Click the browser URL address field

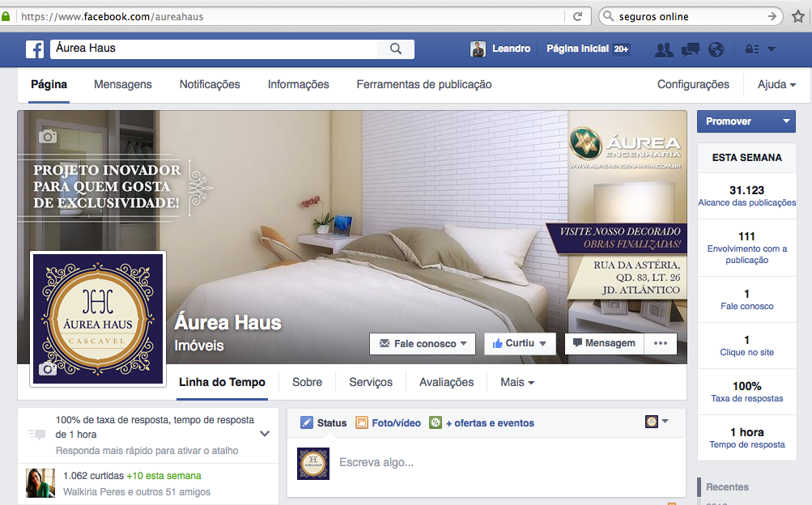290,16
